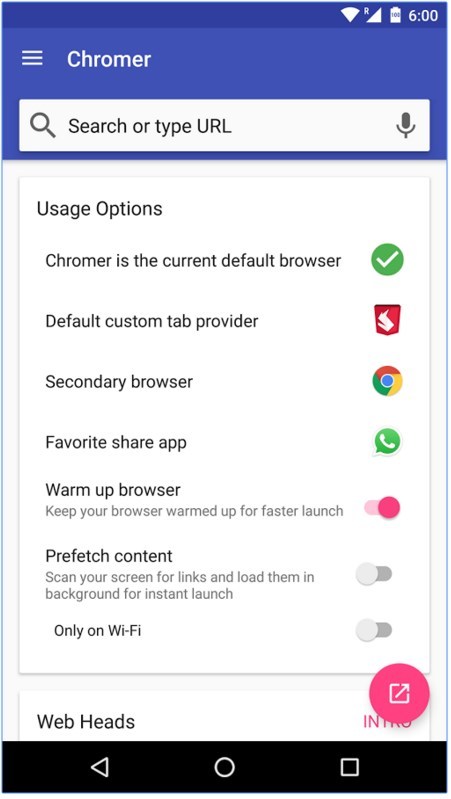Enable the Prefetch content switch
Viewport: 451px width, 799px height.
[x=374, y=574]
